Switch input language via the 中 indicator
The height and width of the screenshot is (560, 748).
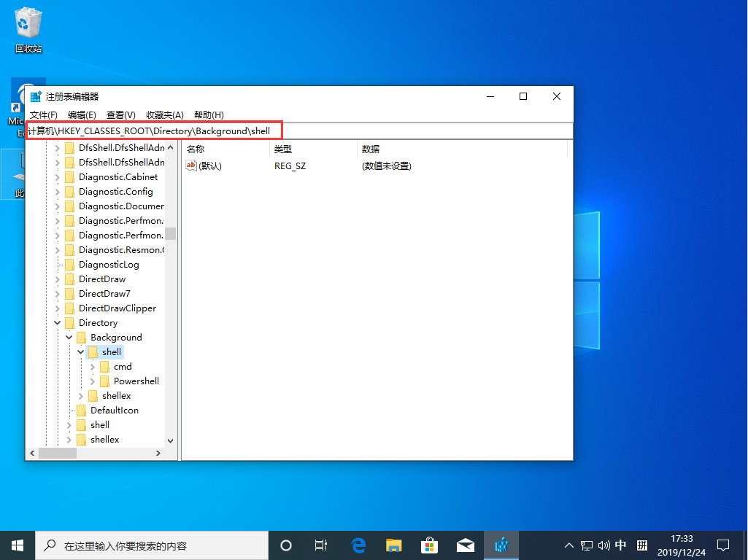click(620, 545)
